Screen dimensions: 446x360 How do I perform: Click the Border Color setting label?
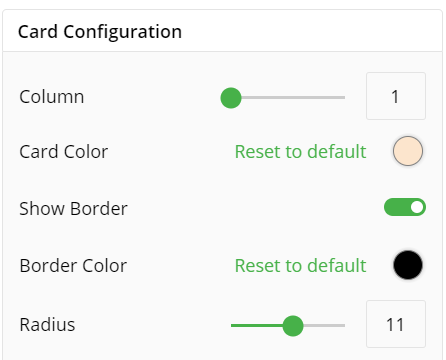(x=73, y=266)
